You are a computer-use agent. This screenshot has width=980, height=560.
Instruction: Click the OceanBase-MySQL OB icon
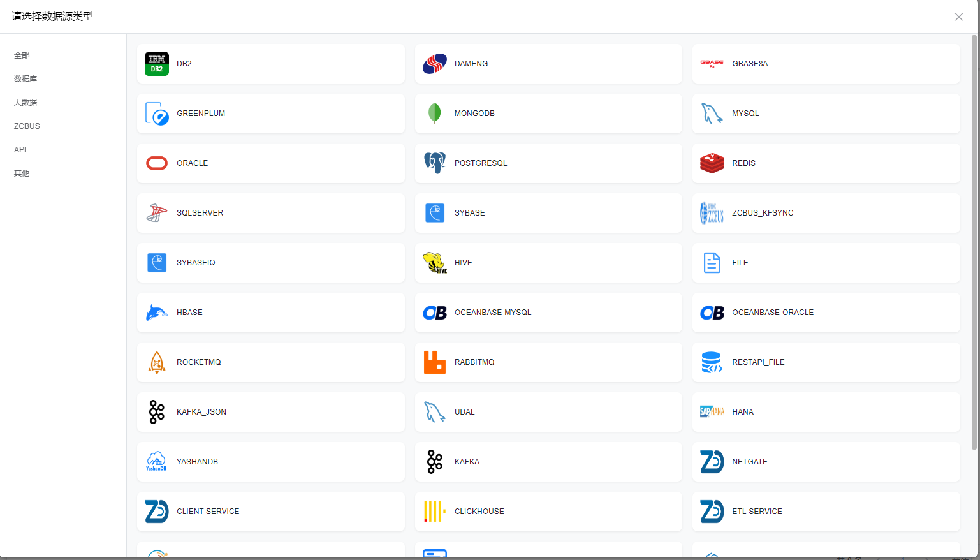tap(434, 313)
